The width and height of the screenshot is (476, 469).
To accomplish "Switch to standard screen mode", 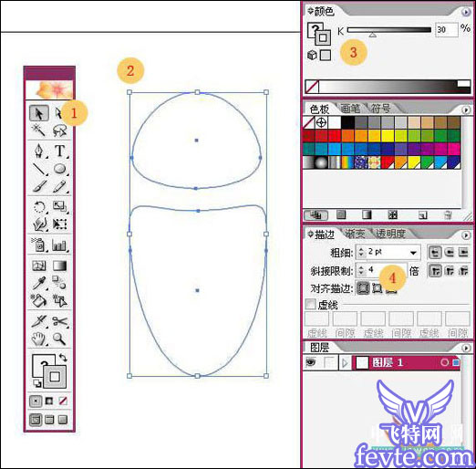I will click(36, 420).
